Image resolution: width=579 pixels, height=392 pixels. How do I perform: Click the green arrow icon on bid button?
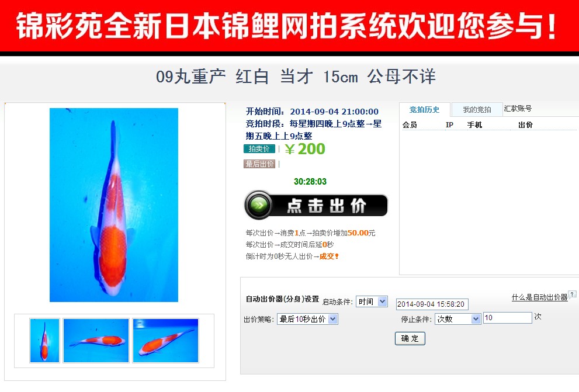click(x=259, y=205)
